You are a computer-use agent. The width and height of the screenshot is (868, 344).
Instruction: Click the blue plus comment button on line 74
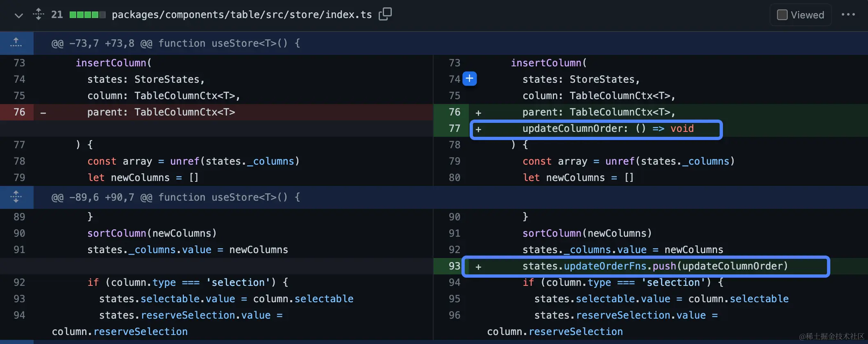tap(470, 79)
